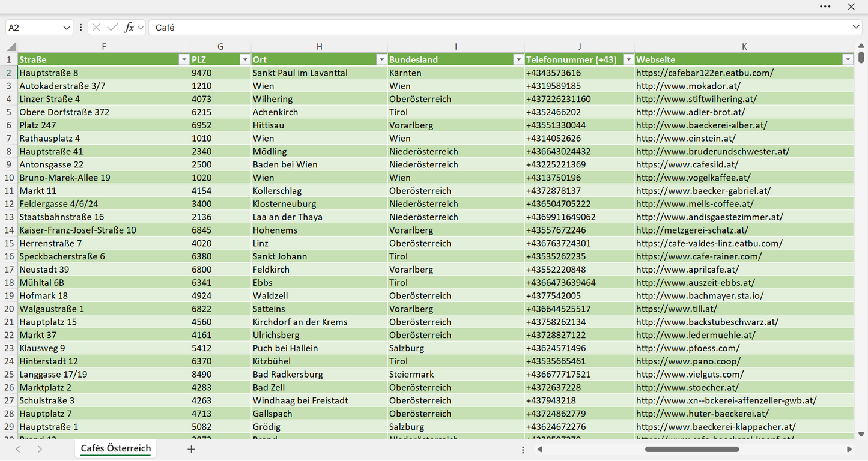Viewport: 868px width, 461px height.
Task: Open the Name Box dropdown arrow
Action: coord(67,28)
